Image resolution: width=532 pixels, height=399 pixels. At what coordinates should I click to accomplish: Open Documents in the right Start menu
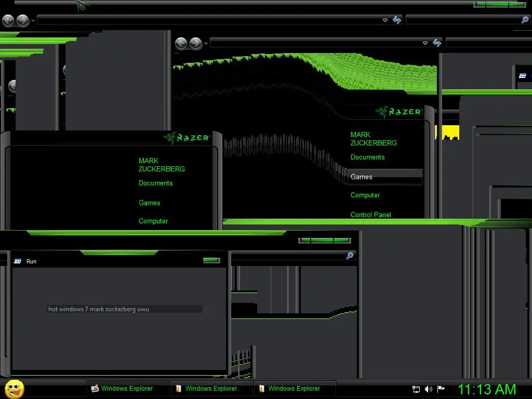367,157
